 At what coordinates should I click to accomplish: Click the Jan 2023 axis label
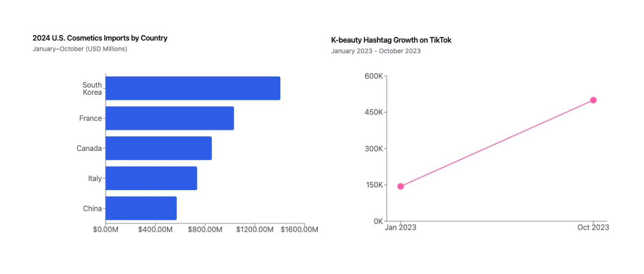(401, 227)
